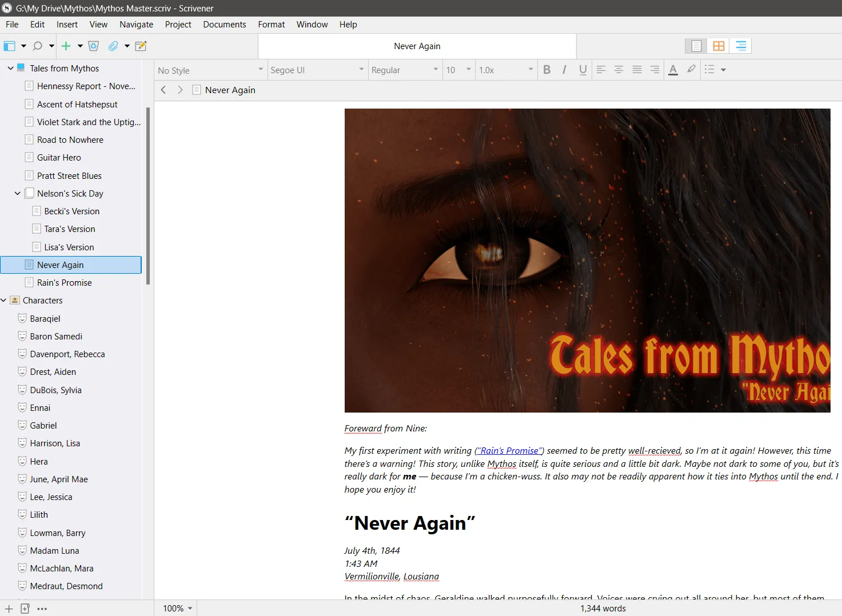Switch to Outliner view mode
842x616 pixels.
pyautogui.click(x=741, y=46)
